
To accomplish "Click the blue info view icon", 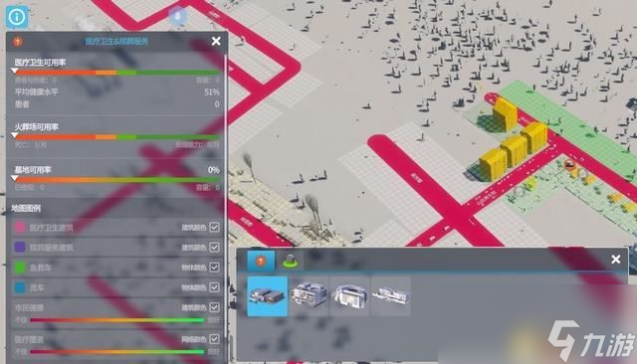I will (17, 17).
